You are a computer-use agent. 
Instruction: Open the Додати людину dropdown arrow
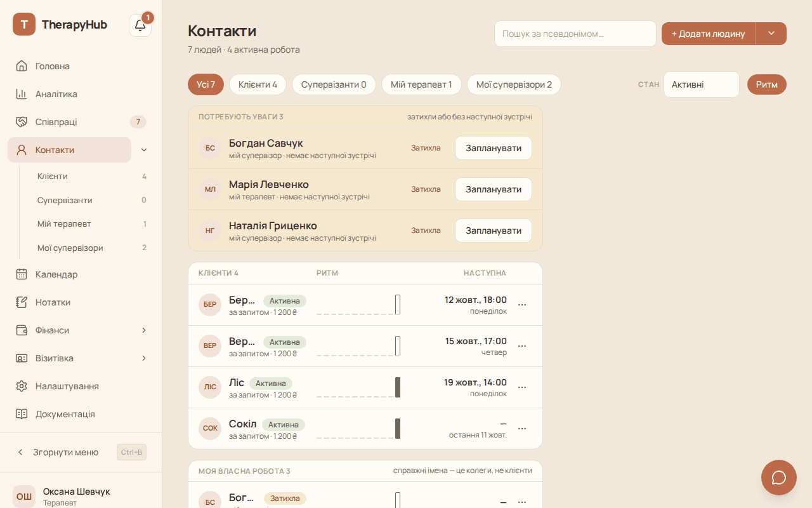(x=771, y=34)
